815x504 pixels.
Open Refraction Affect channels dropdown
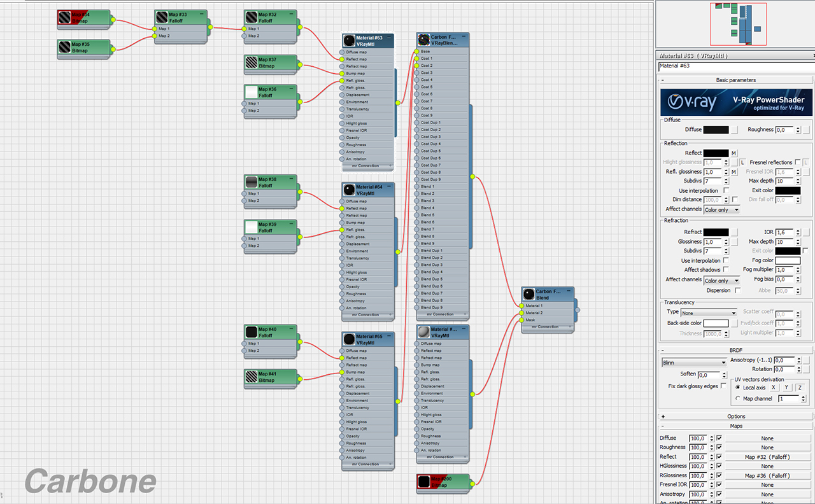(722, 280)
